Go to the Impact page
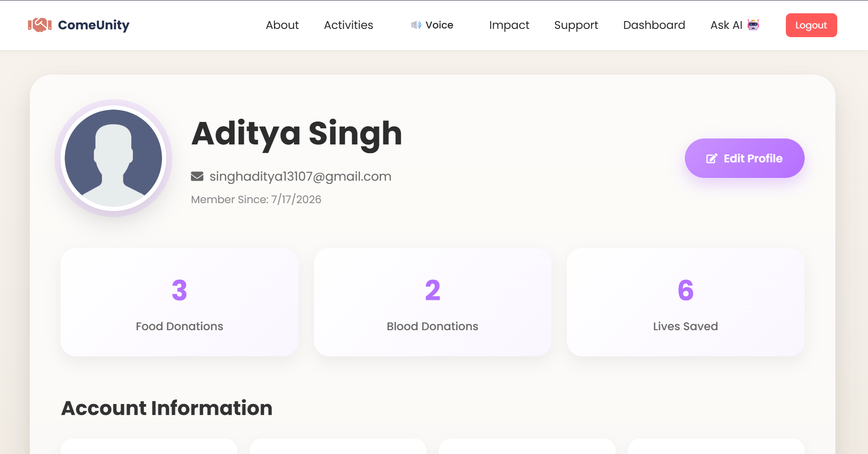This screenshot has height=454, width=868. click(x=509, y=25)
